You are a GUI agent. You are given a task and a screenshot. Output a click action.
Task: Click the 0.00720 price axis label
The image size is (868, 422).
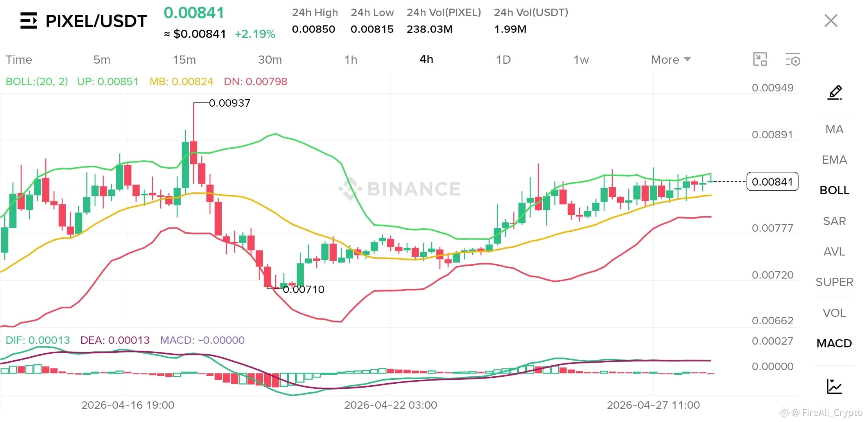pos(773,275)
